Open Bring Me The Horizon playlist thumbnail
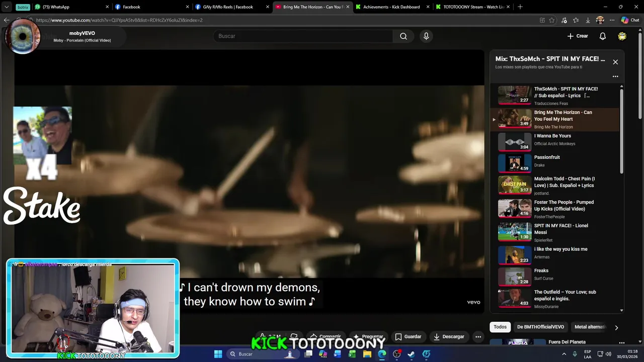 click(515, 119)
